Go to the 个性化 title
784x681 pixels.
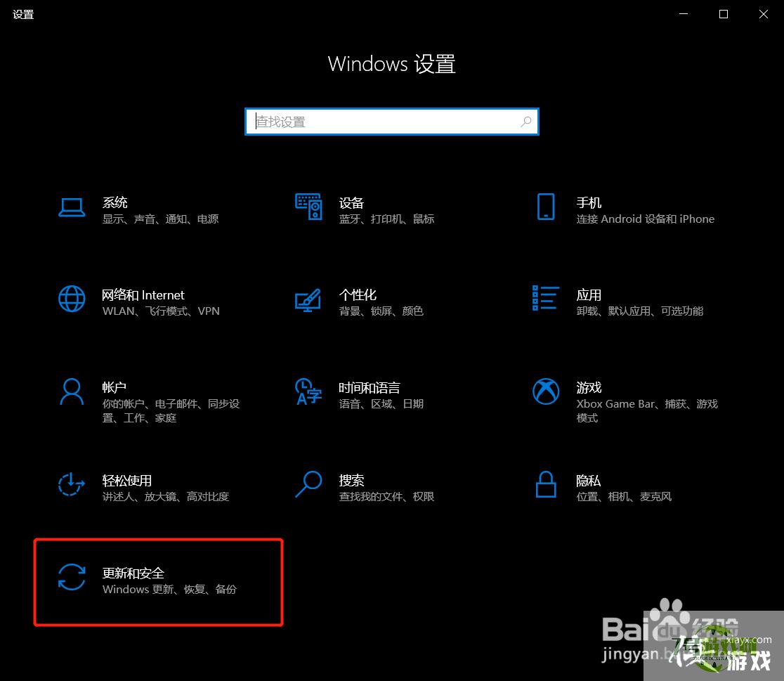(358, 294)
